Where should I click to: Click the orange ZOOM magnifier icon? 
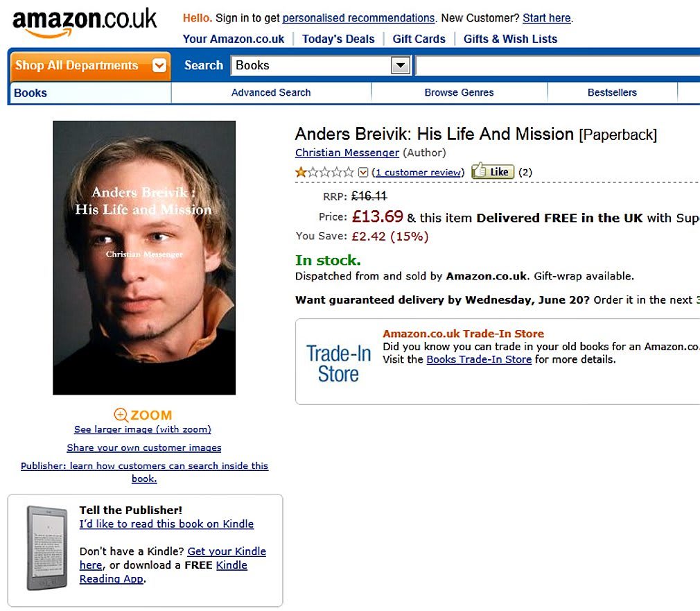[x=121, y=415]
